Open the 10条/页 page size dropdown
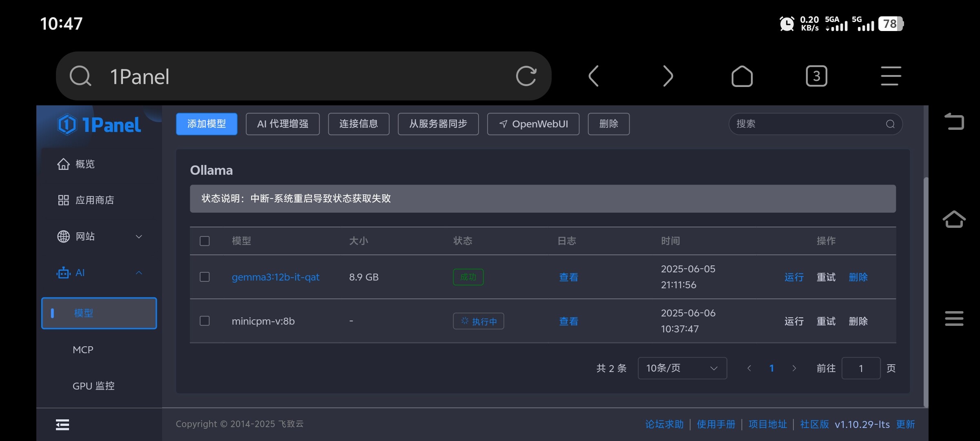Screen dimensions: 980x441 coord(682,368)
